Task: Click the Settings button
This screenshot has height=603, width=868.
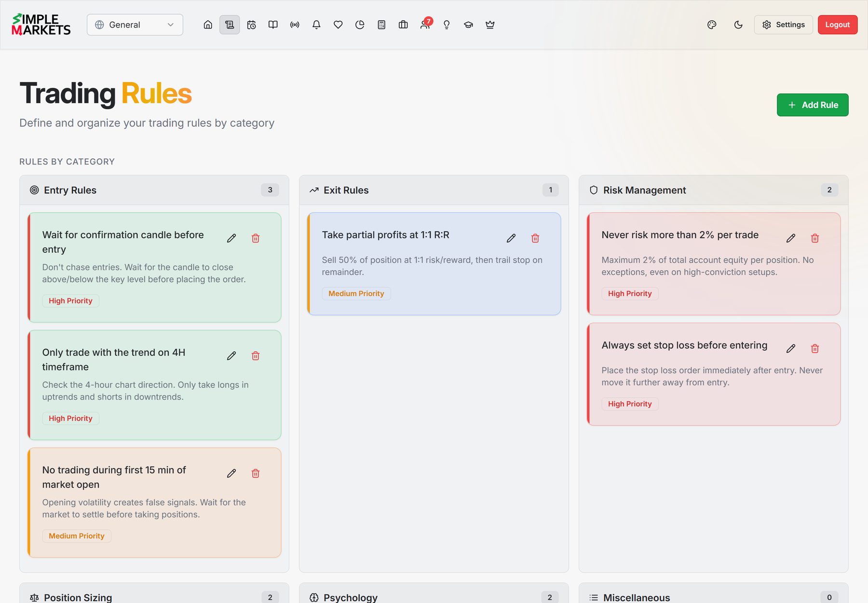Action: pyautogui.click(x=783, y=25)
